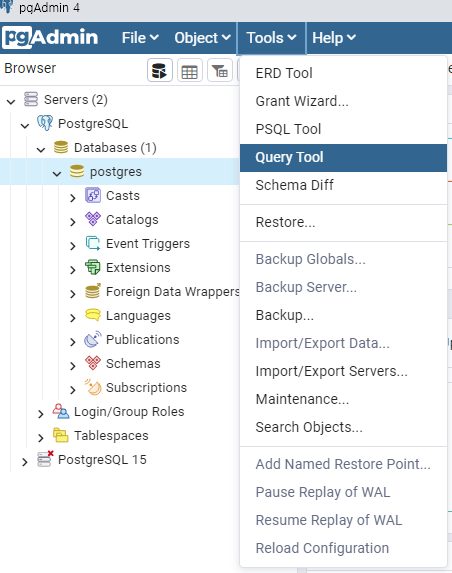Choose Grant Wizard... from Tools menu
This screenshot has height=573, width=452.
coord(343,101)
